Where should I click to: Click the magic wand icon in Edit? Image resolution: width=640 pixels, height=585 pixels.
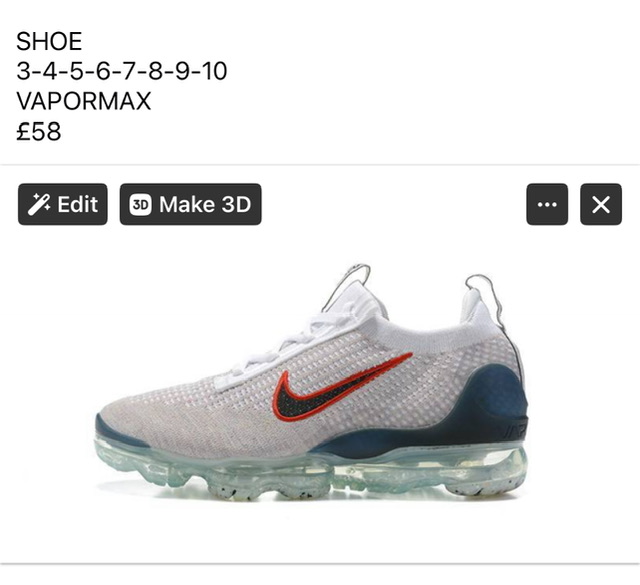point(39,204)
